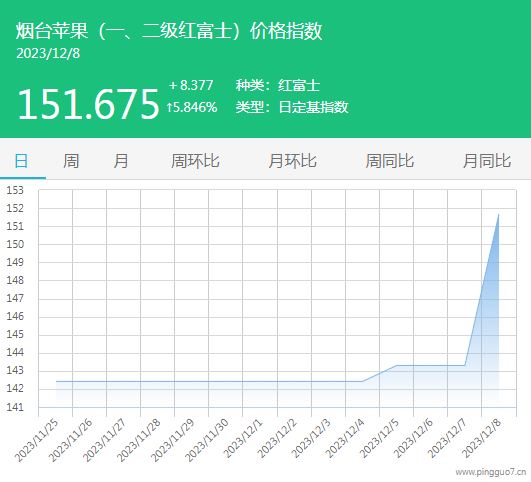Switch to 周环比 tab

click(195, 161)
